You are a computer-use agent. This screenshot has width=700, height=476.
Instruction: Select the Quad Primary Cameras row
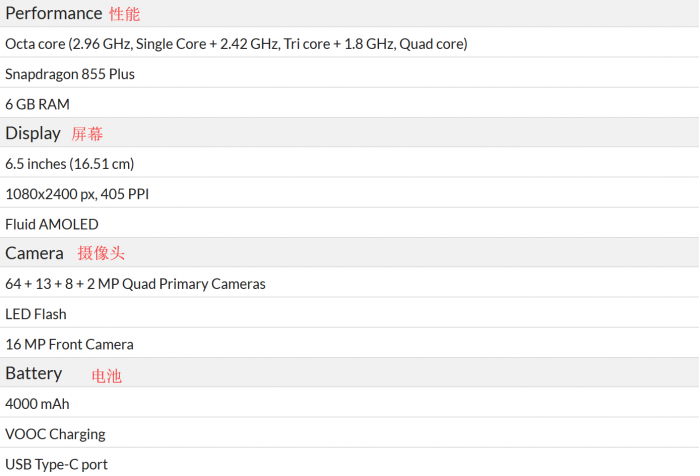click(135, 284)
